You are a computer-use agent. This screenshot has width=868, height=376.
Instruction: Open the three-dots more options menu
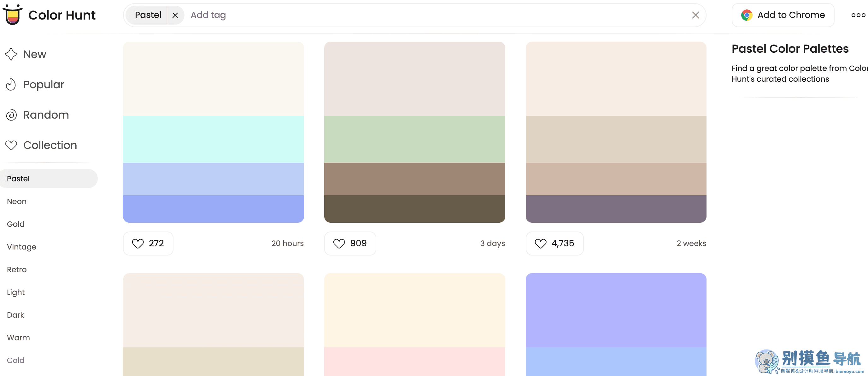tap(858, 15)
